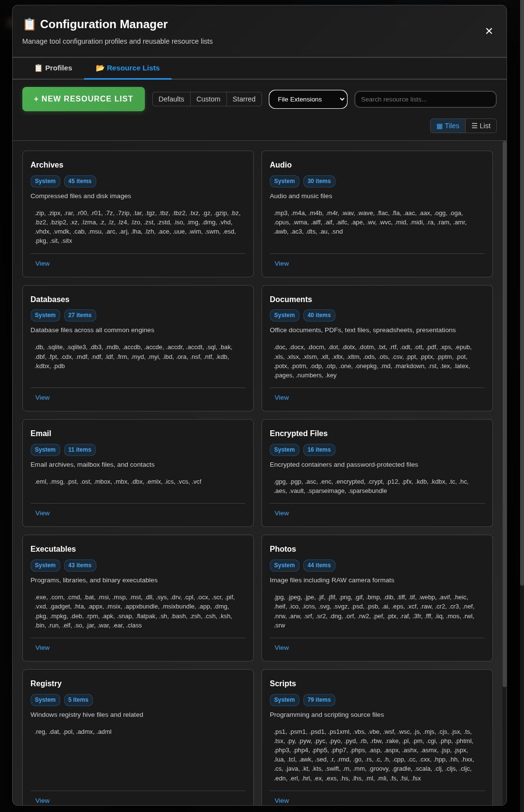Click 'Programs, libraries, and binary executables' text
524x812 pixels.
click(94, 580)
